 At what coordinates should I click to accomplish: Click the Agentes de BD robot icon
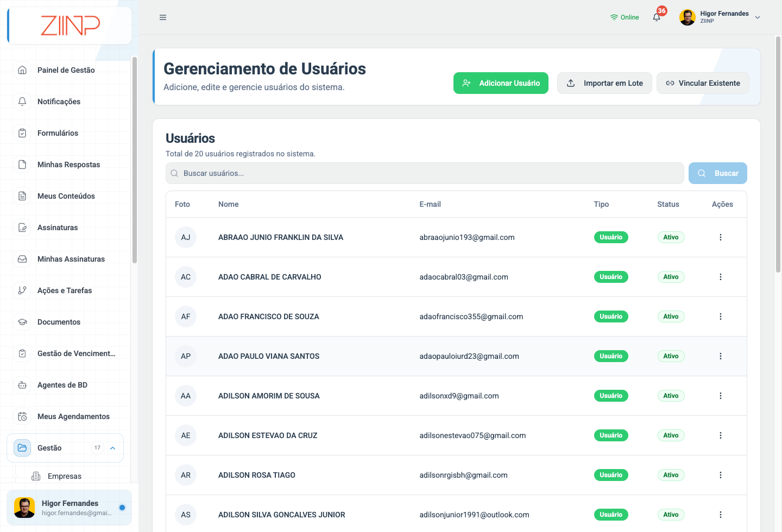point(22,385)
